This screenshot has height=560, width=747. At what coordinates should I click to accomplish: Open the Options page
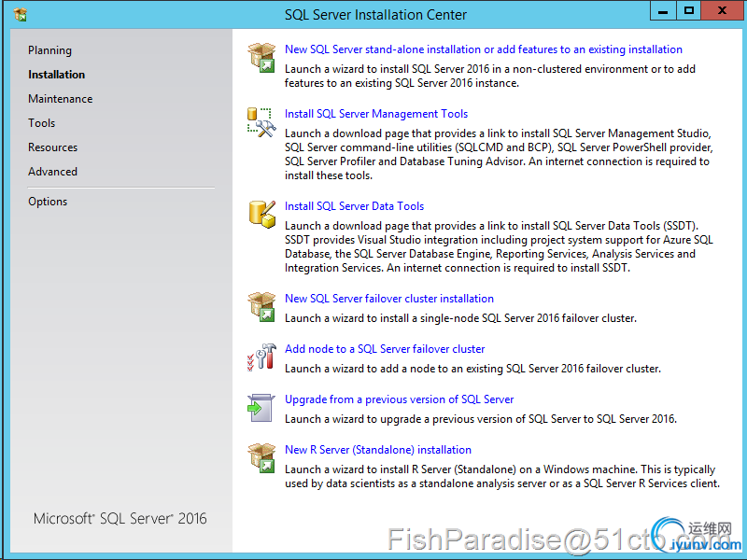(x=48, y=202)
